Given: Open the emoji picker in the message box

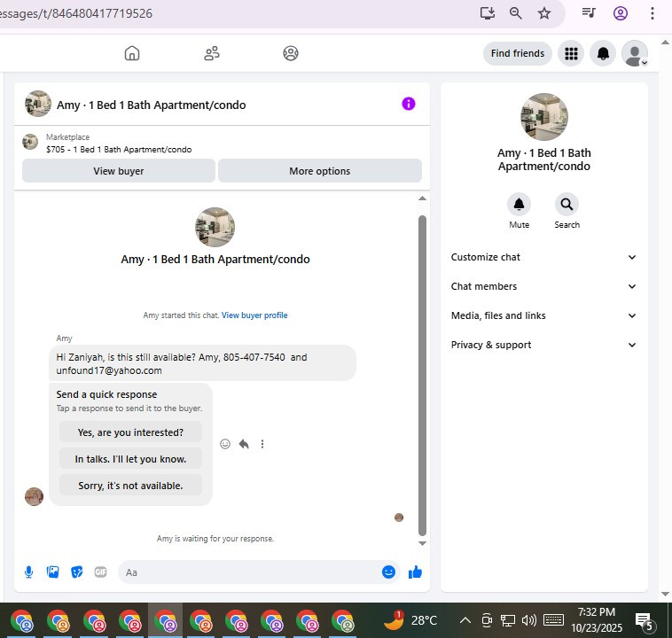Looking at the screenshot, I should pyautogui.click(x=388, y=572).
